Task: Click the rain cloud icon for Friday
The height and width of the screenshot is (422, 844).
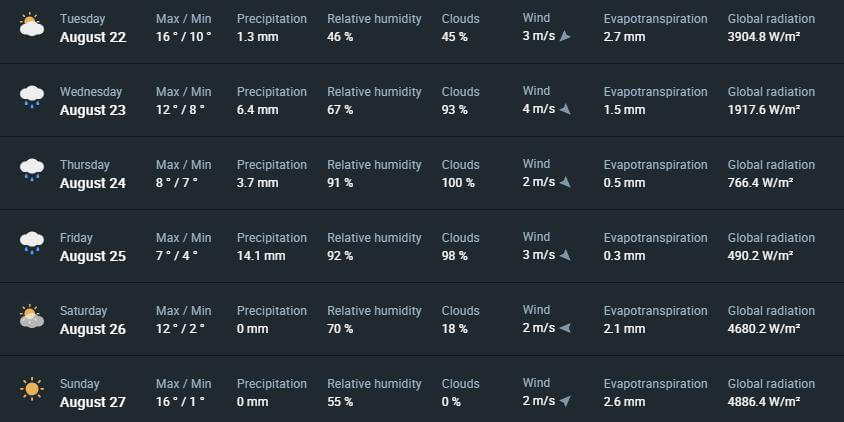Action: coord(32,243)
